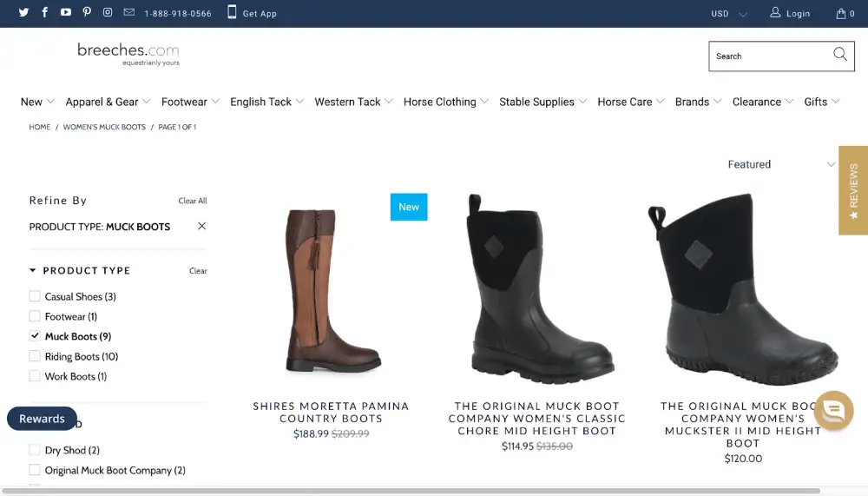Click the search magnifying glass icon
868x496 pixels.
(839, 55)
